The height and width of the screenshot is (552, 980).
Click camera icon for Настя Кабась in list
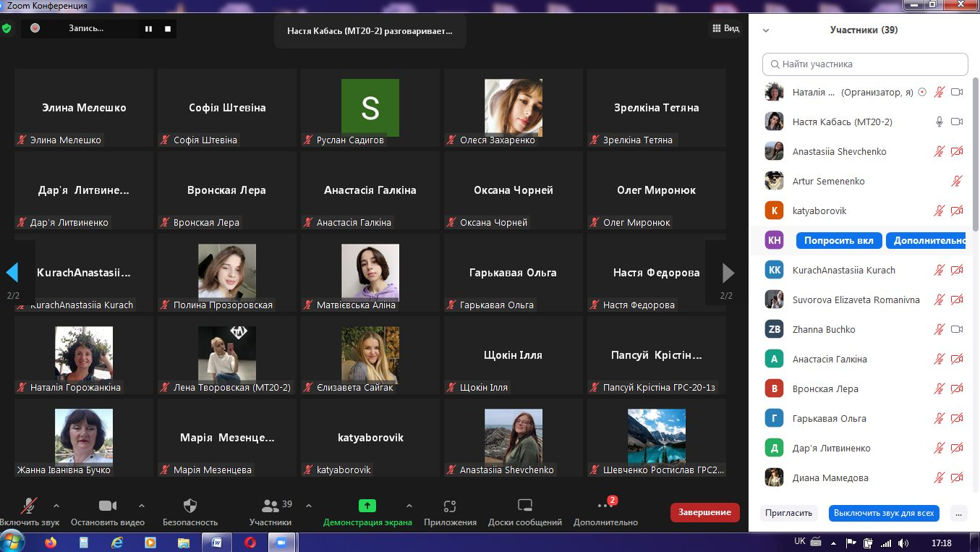pyautogui.click(x=957, y=122)
